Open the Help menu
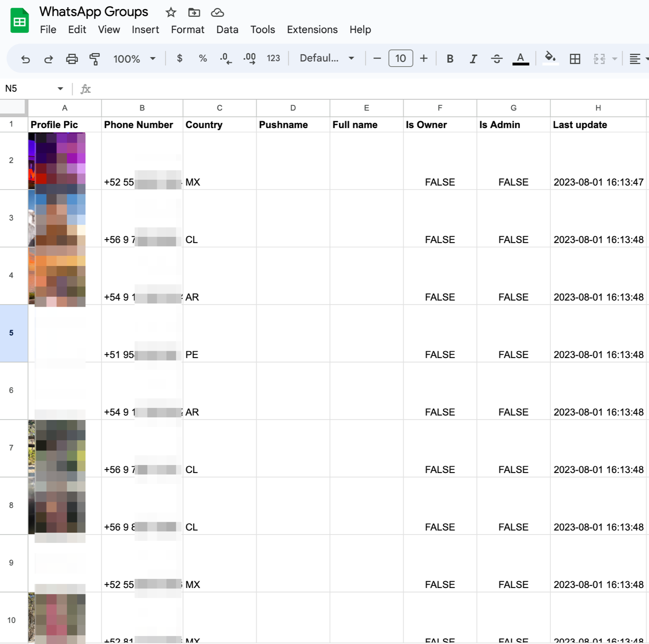Image resolution: width=649 pixels, height=644 pixels. pyautogui.click(x=360, y=30)
